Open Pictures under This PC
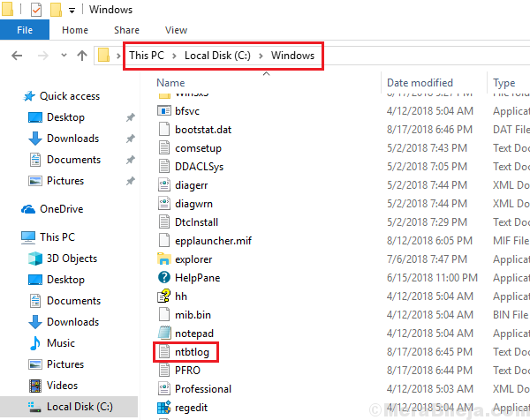 pos(65,364)
